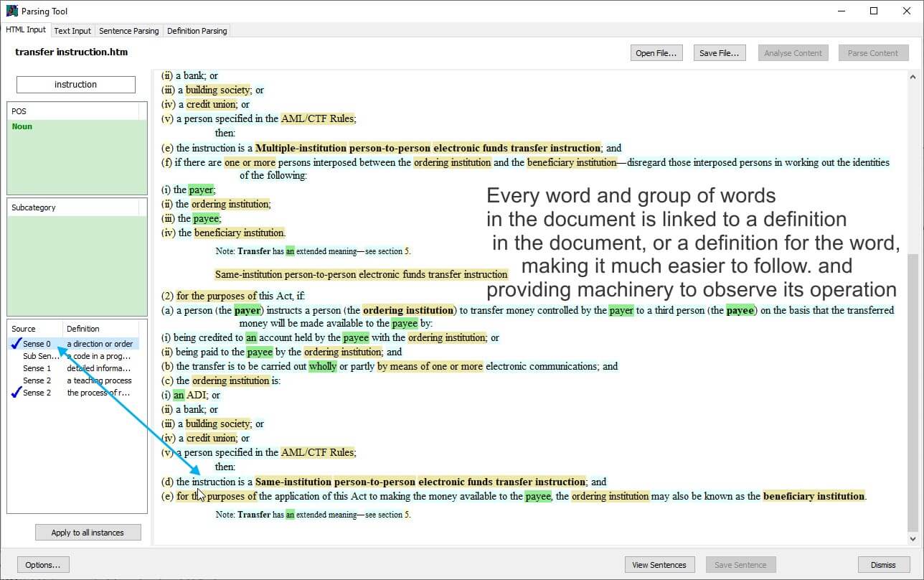Switch to the Text Input tab

point(72,31)
